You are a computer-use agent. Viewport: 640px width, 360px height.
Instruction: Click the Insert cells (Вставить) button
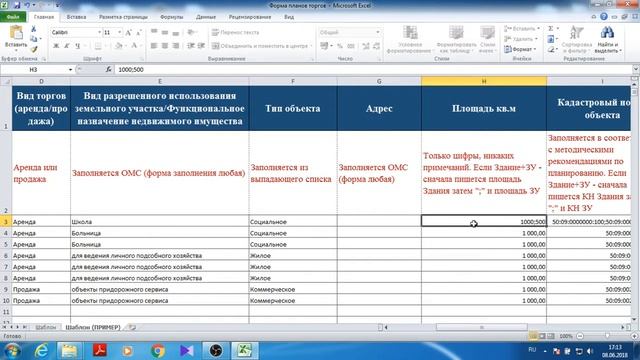tap(522, 29)
